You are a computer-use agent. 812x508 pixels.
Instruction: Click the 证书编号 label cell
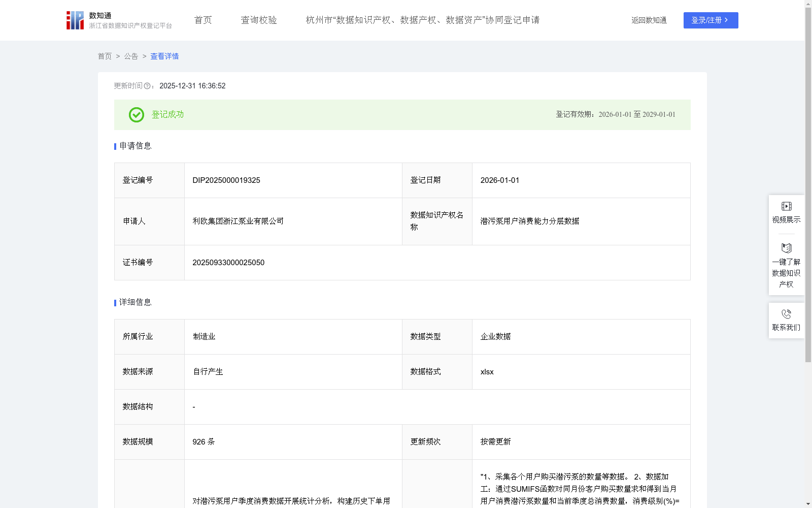[x=150, y=263]
